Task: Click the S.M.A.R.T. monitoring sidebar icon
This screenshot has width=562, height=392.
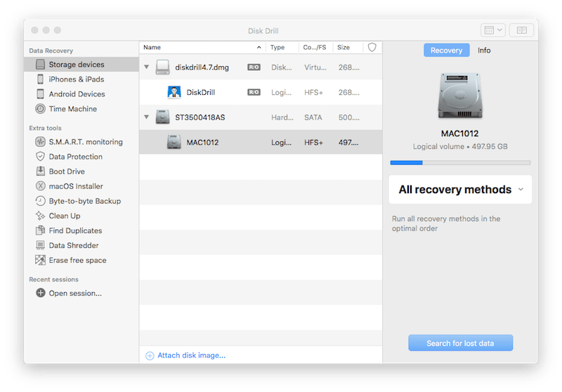Action: point(40,142)
